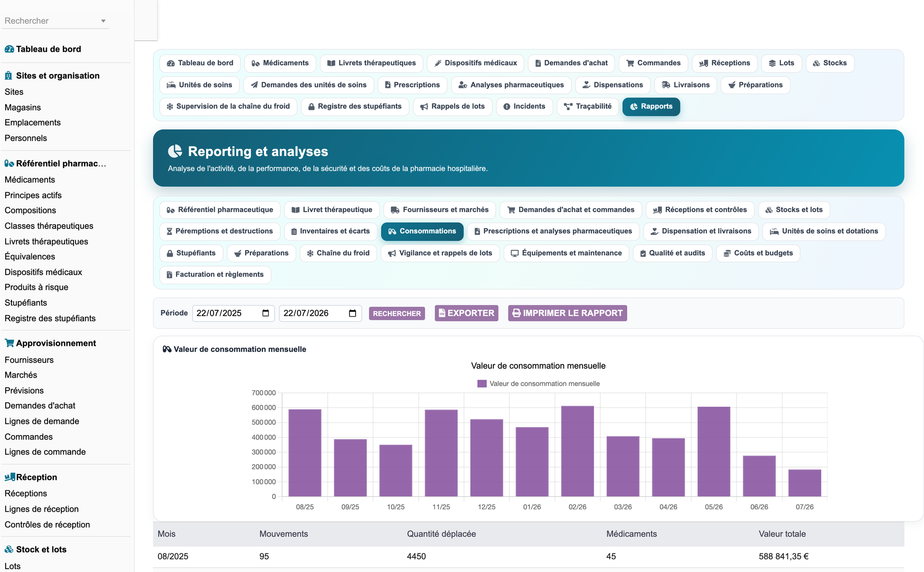The width and height of the screenshot is (924, 572).
Task: Click the Référentiel pharmaceutique pills icon in sidebar
Action: point(9,163)
